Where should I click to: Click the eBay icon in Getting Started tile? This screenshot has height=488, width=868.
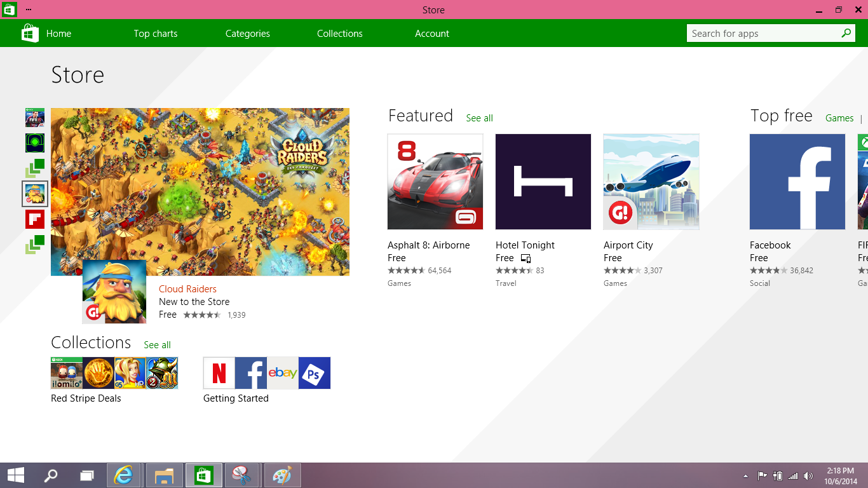282,373
